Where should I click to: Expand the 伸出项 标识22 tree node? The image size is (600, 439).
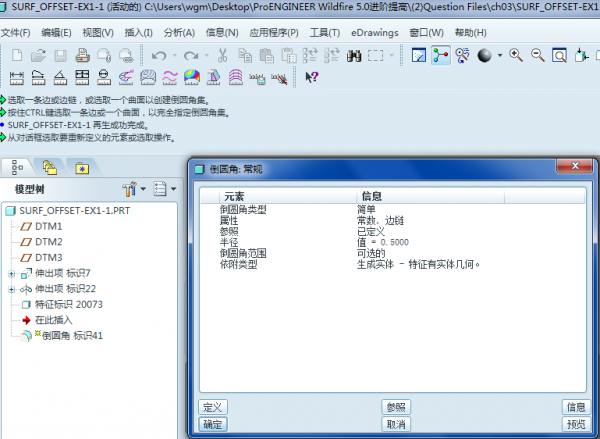click(11, 289)
